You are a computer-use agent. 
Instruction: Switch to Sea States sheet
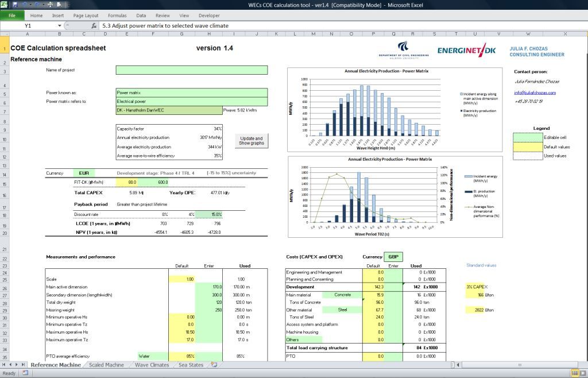tap(191, 364)
